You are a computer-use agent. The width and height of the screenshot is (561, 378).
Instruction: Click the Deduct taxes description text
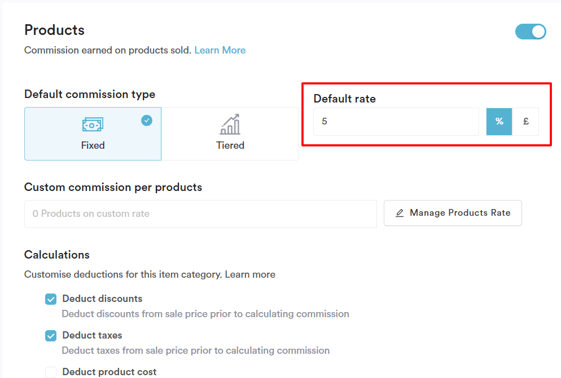(x=196, y=350)
